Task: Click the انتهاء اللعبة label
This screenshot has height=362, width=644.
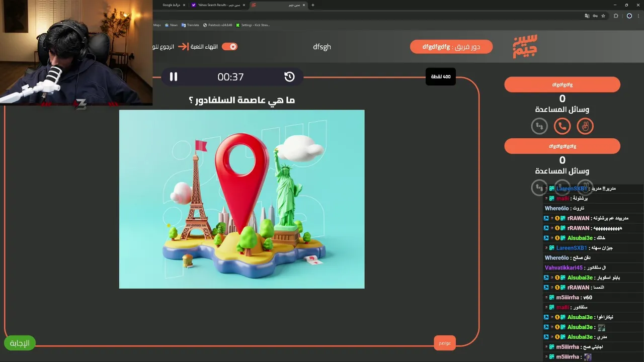Action: (204, 46)
